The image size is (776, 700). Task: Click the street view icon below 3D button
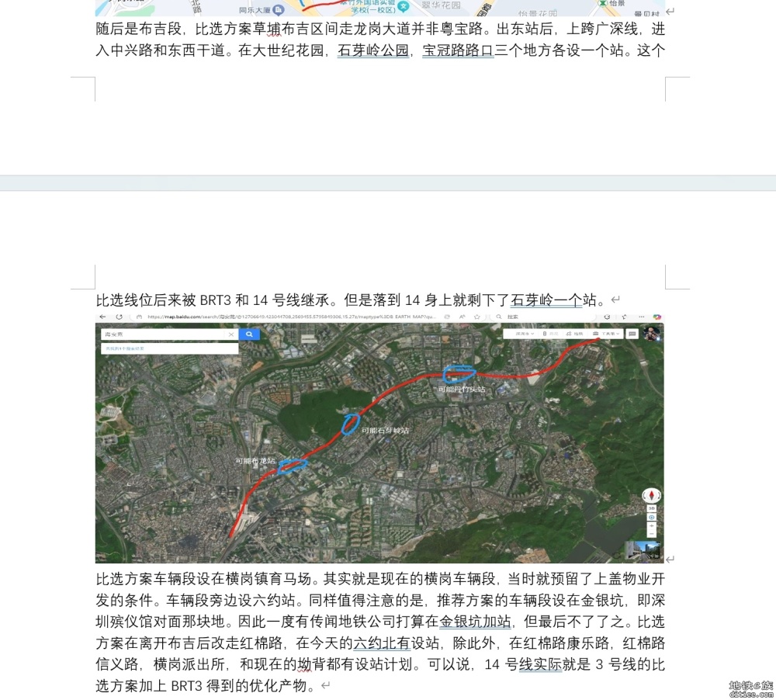click(x=651, y=517)
